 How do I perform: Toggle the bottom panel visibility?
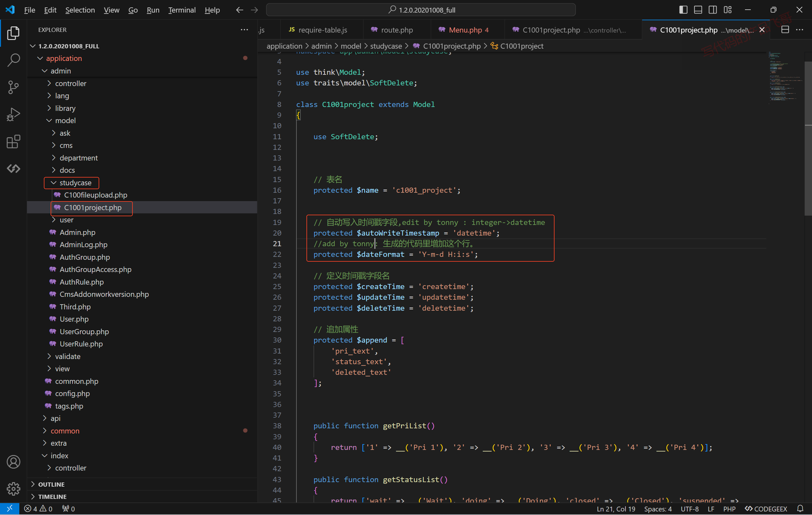pos(698,10)
